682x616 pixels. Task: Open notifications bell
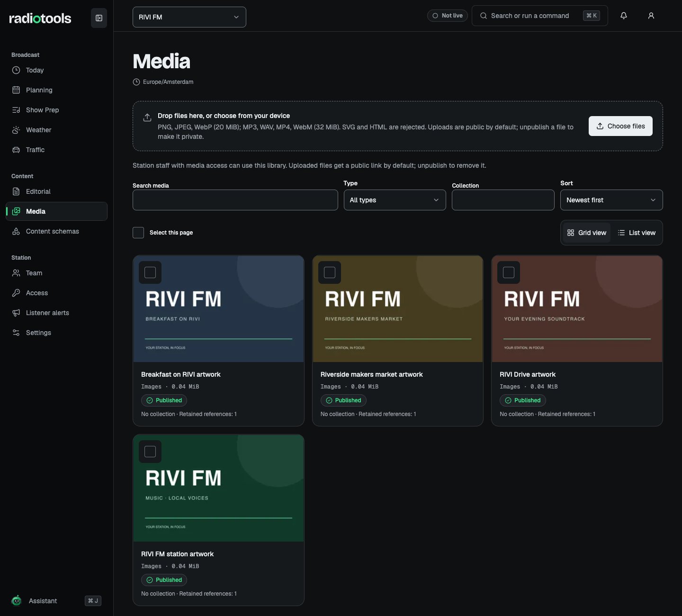(624, 16)
